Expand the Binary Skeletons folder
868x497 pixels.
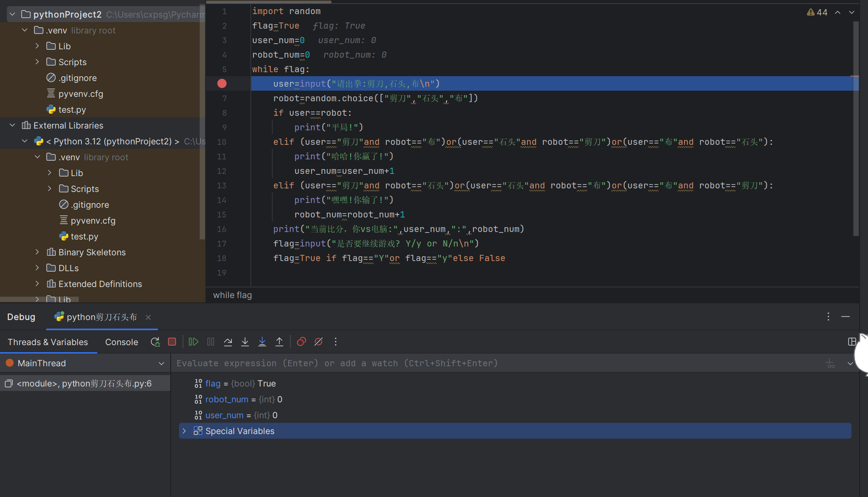[x=37, y=252]
